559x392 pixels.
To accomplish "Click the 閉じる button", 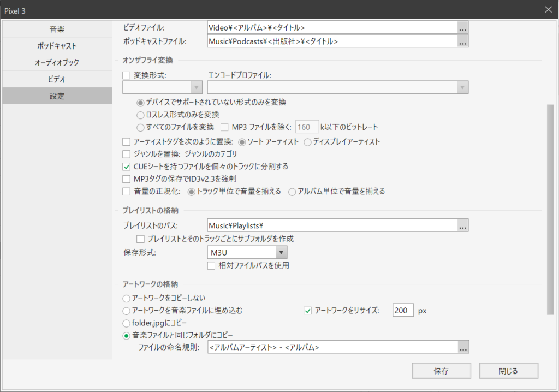I will pyautogui.click(x=508, y=371).
